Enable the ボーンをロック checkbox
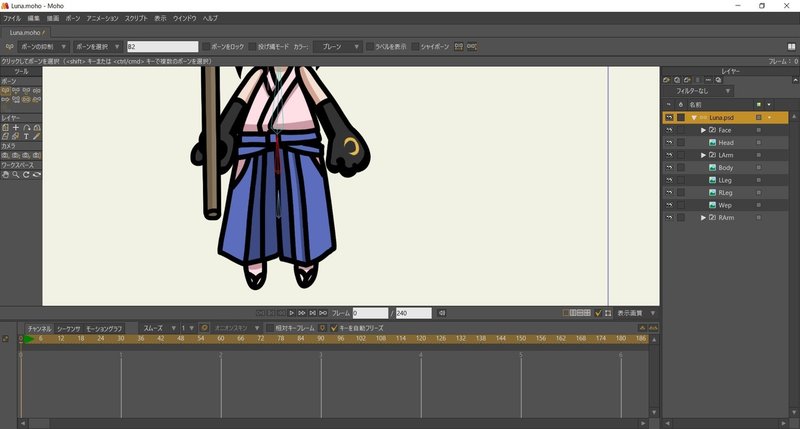Viewport: 800px width, 429px height. (x=206, y=46)
